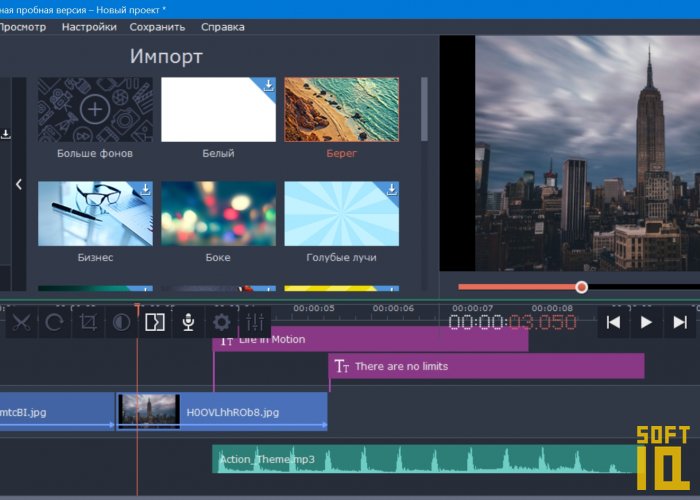Open the audio equalizer sliders icon
Screen dimensions: 700x500
pos(255,322)
